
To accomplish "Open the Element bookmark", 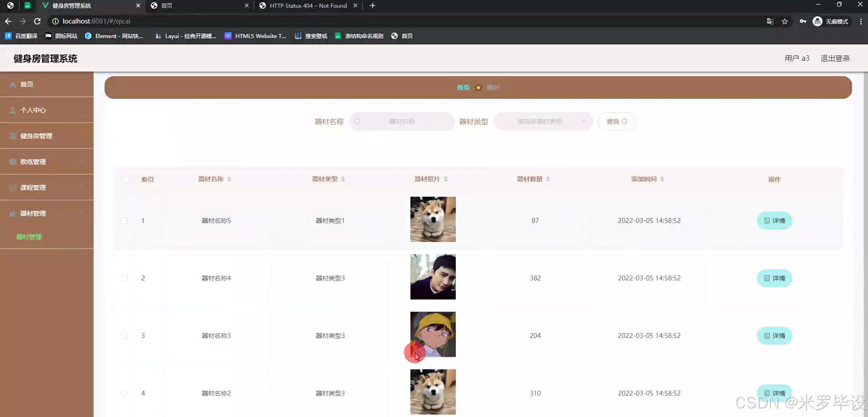I will 114,36.
